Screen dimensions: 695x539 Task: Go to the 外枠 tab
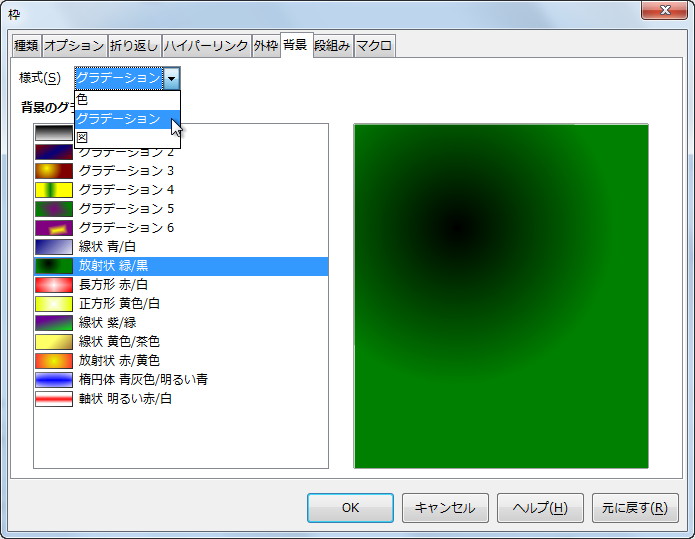tap(266, 46)
